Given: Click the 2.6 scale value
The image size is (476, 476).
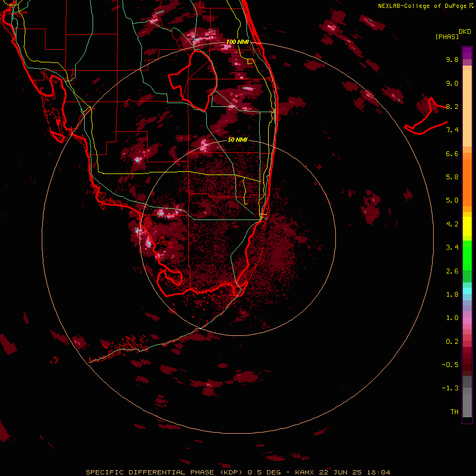Looking at the screenshot, I should tap(452, 271).
